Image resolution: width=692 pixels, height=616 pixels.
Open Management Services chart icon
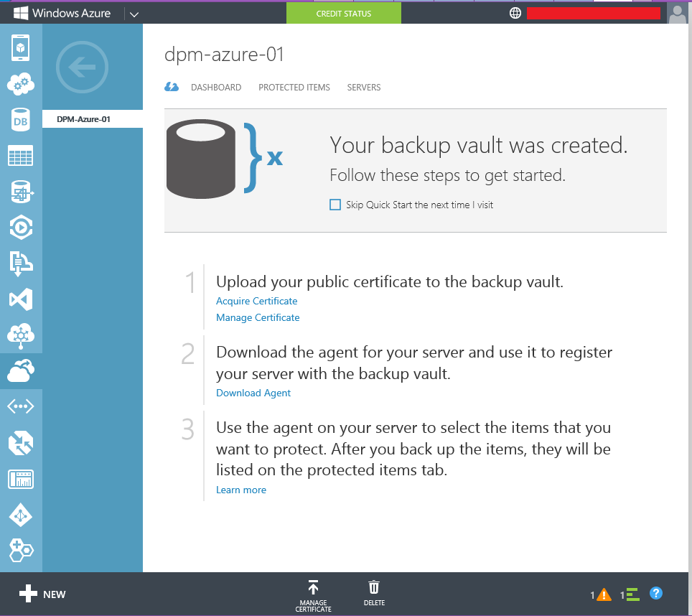point(21,479)
